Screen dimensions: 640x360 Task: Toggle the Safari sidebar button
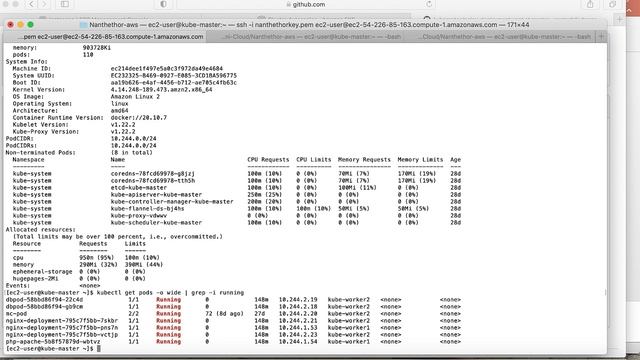pyautogui.click(x=65, y=4)
